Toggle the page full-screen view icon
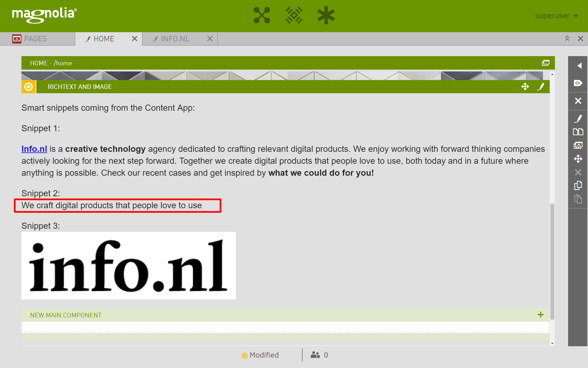588x368 pixels. click(x=546, y=63)
